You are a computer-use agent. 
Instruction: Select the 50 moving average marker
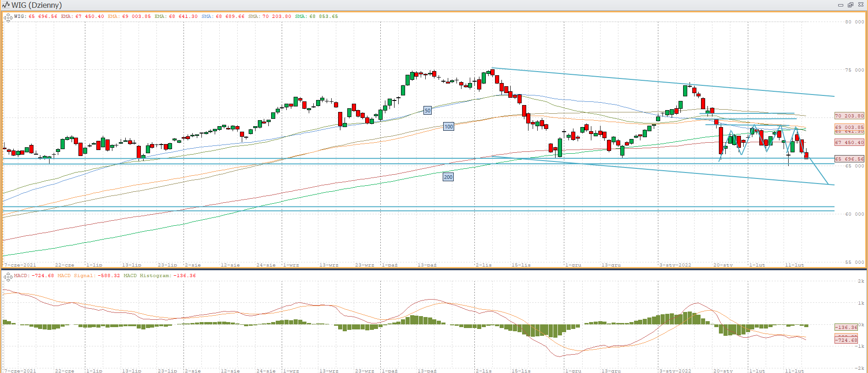point(427,111)
